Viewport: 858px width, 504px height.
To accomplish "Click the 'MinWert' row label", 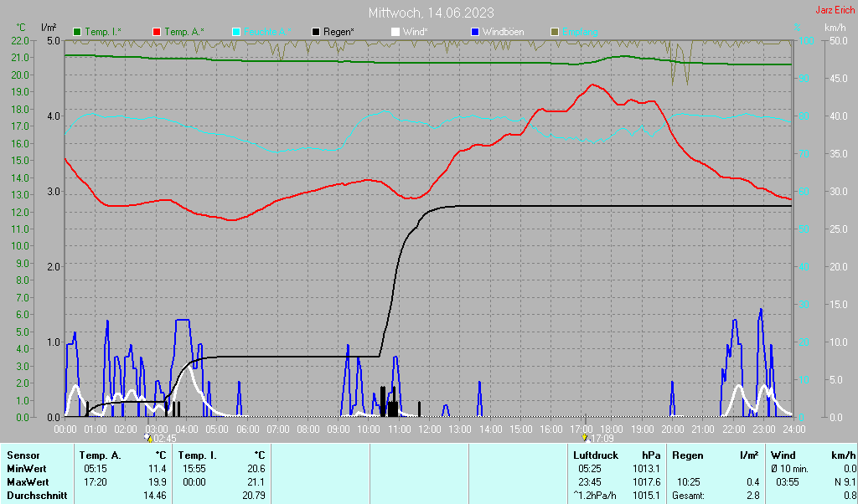I will point(26,469).
